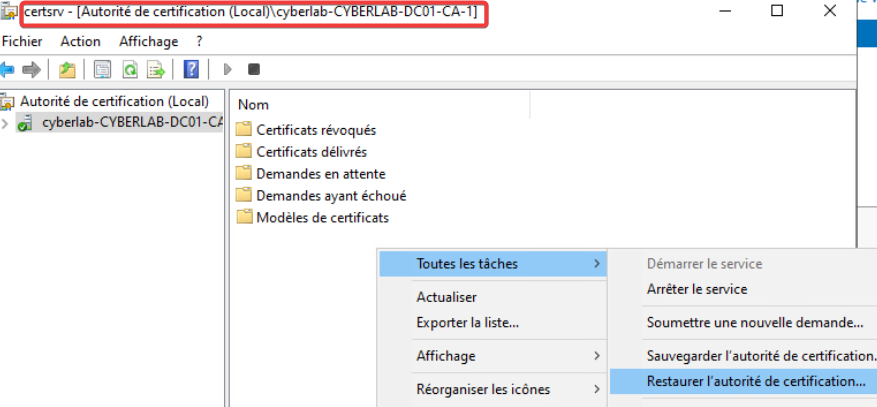The height and width of the screenshot is (407, 877).
Task: Open the Fichier menu
Action: [23, 41]
